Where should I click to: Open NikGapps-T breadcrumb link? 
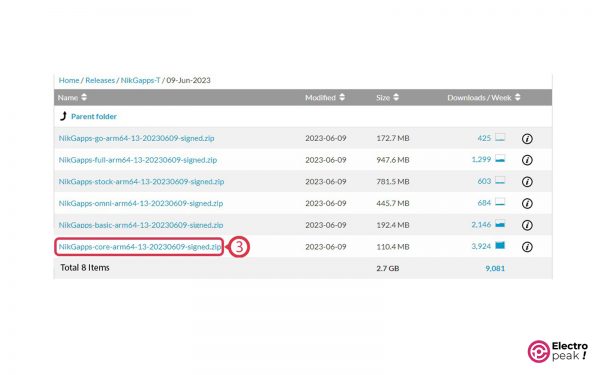140,80
